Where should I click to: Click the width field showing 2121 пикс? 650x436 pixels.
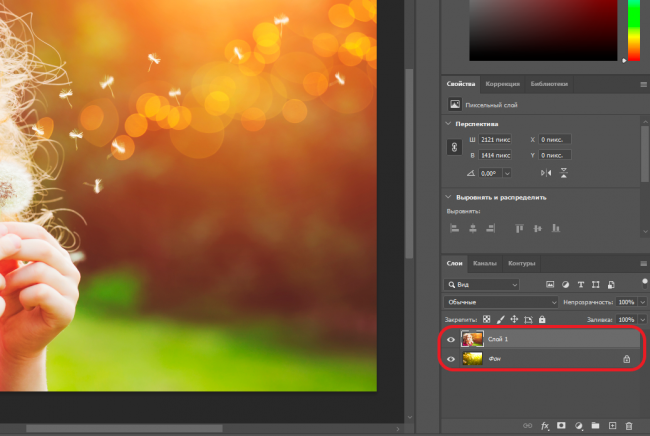coord(495,139)
